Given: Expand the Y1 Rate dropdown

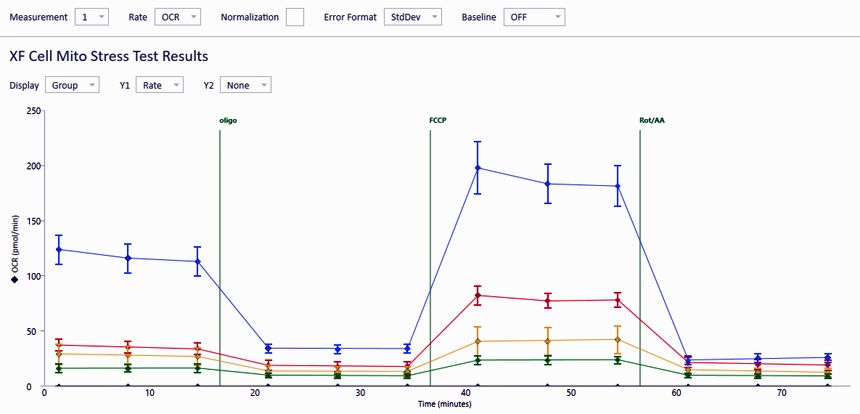Looking at the screenshot, I should [158, 85].
